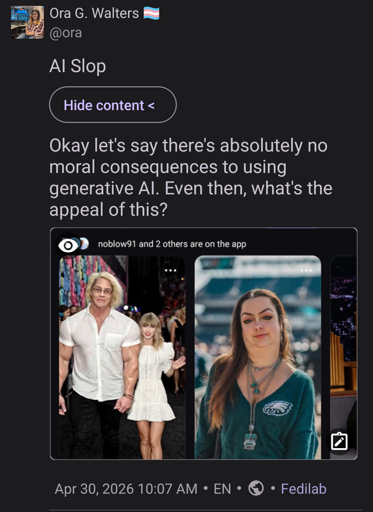
Task: Open the poster's profile avatar
Action: click(27, 22)
